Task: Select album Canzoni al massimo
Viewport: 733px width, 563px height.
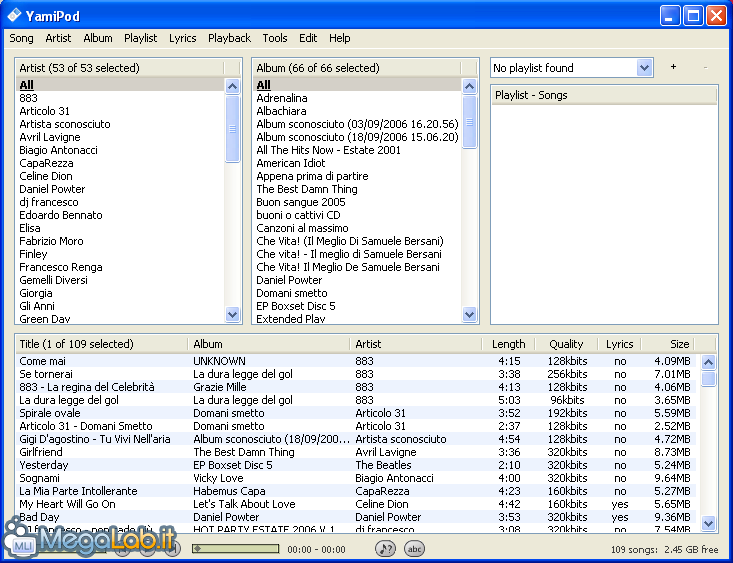Action: [x=358, y=228]
